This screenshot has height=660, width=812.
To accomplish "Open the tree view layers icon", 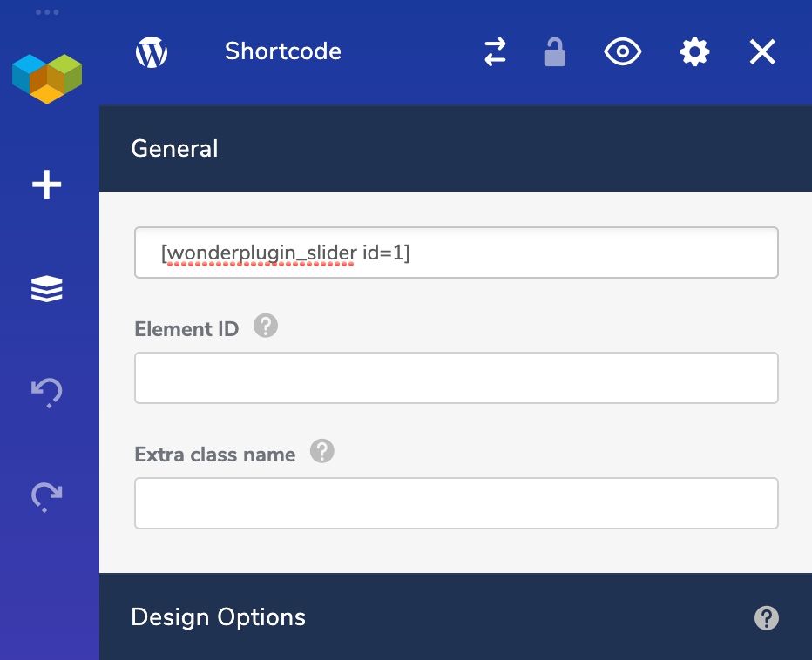I will [46, 288].
